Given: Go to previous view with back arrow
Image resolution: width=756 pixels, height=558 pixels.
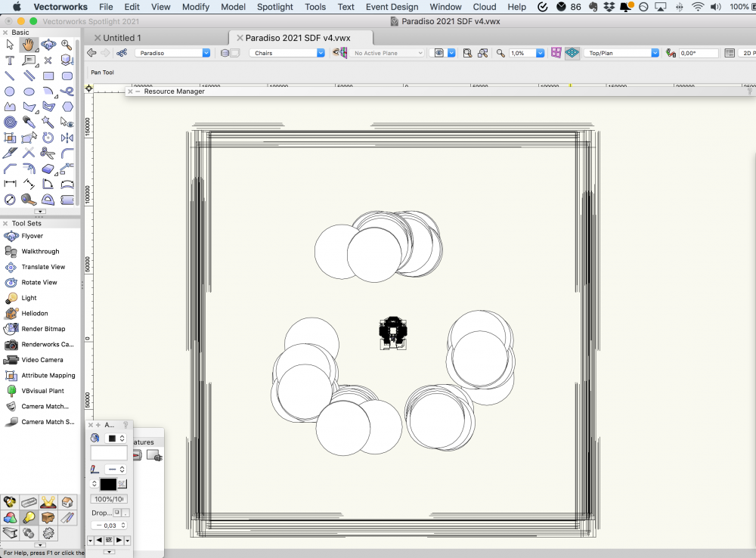Looking at the screenshot, I should [92, 53].
